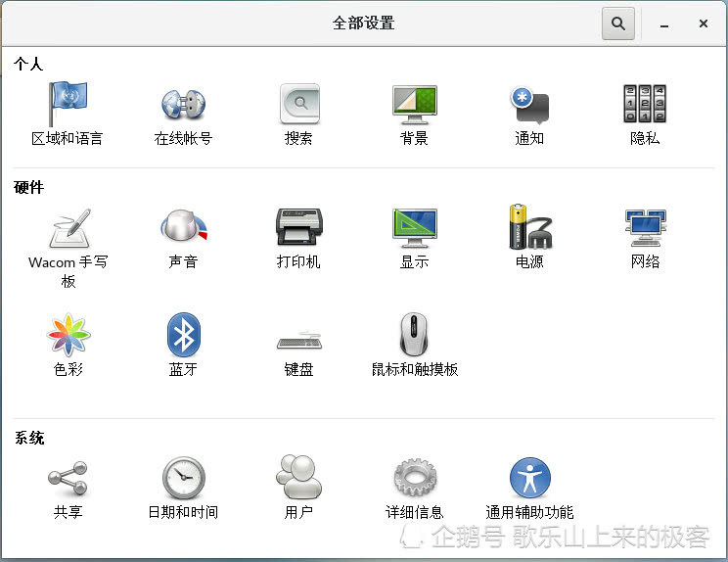Open Online Accounts (在线帐号) globe icon
The width and height of the screenshot is (728, 562).
pyautogui.click(x=183, y=104)
